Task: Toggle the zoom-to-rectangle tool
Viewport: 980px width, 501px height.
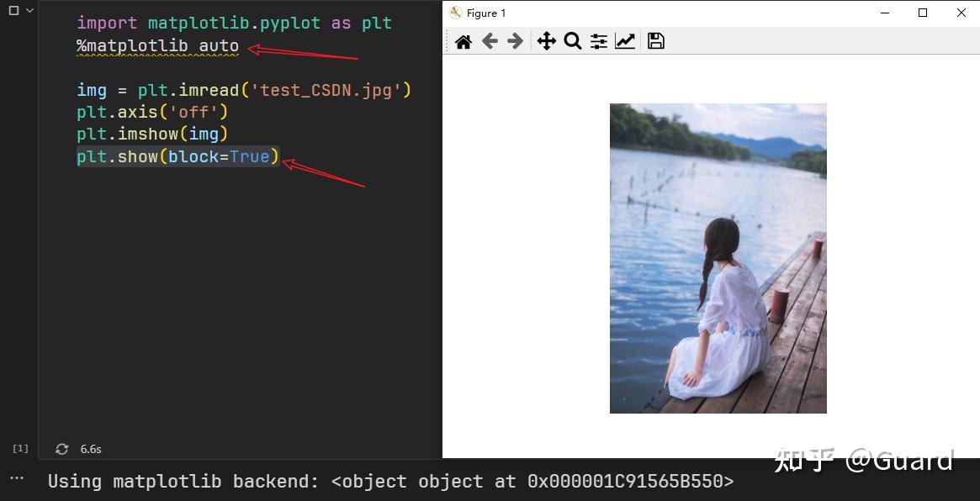Action: pyautogui.click(x=573, y=40)
